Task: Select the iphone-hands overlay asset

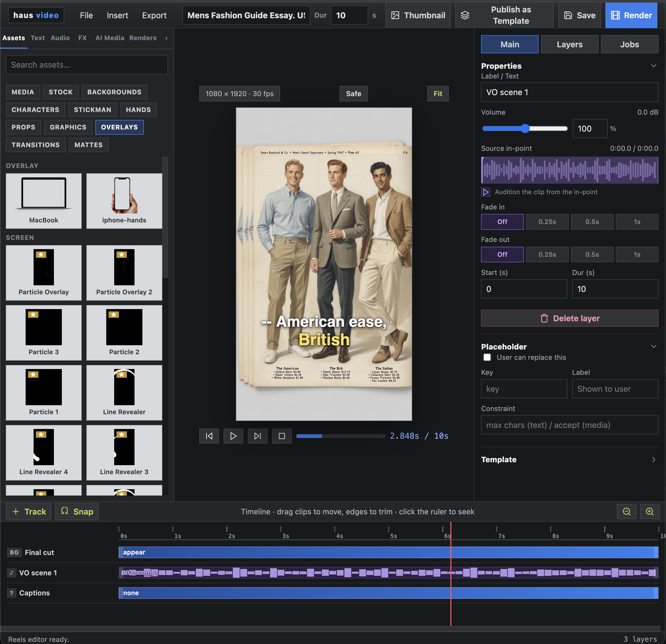Action: coord(124,201)
